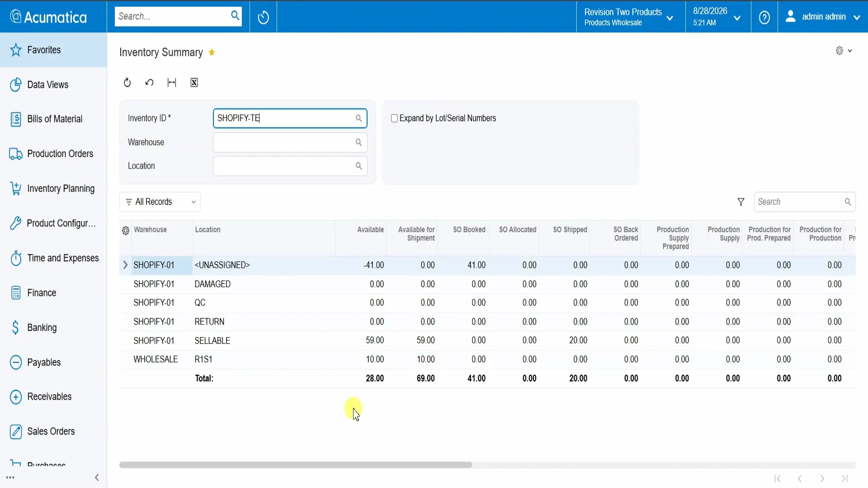Click the 59.00 Available value

375,341
